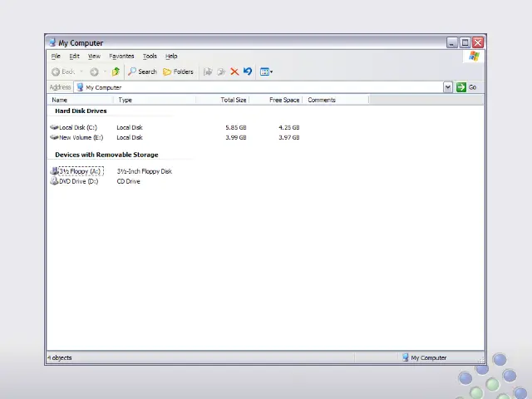Click My Computer in the status bar

tap(424, 357)
